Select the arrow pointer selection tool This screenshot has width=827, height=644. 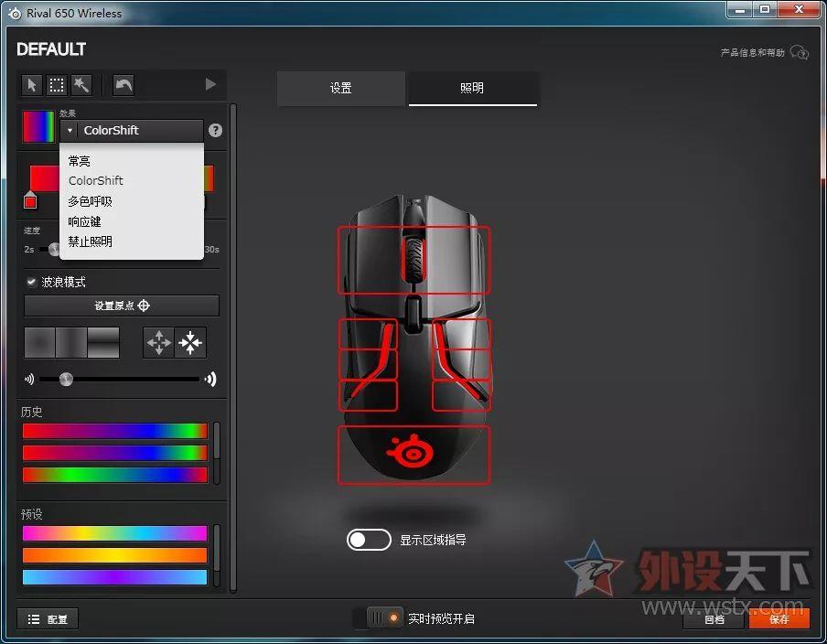(32, 85)
